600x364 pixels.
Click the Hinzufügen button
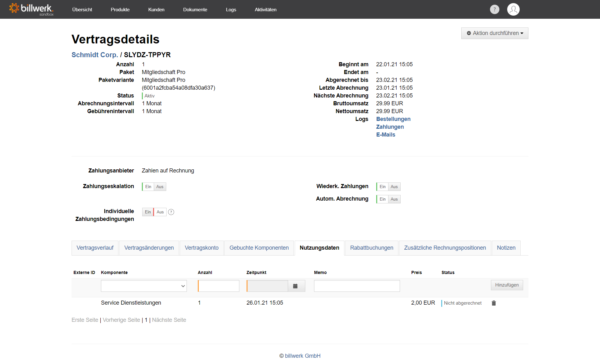pyautogui.click(x=507, y=285)
